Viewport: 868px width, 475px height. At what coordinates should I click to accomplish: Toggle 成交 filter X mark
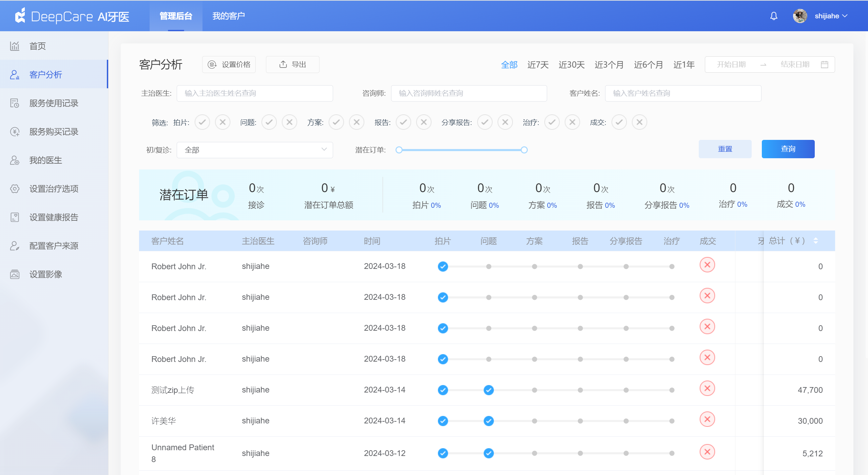coord(639,122)
